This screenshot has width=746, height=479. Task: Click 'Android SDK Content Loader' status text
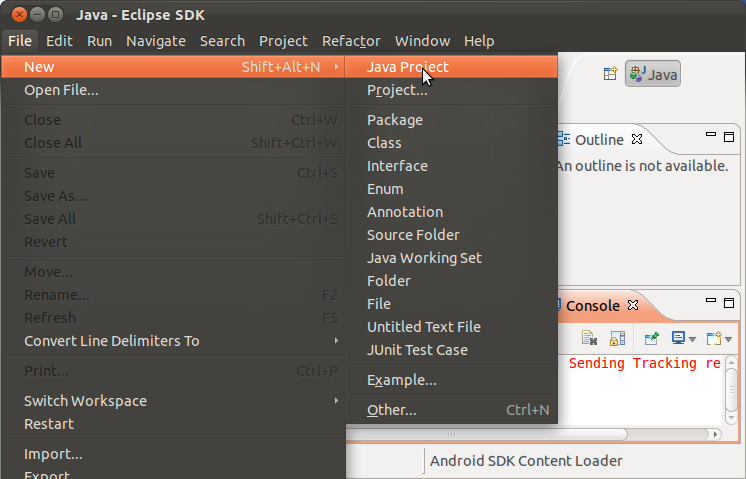tap(526, 460)
